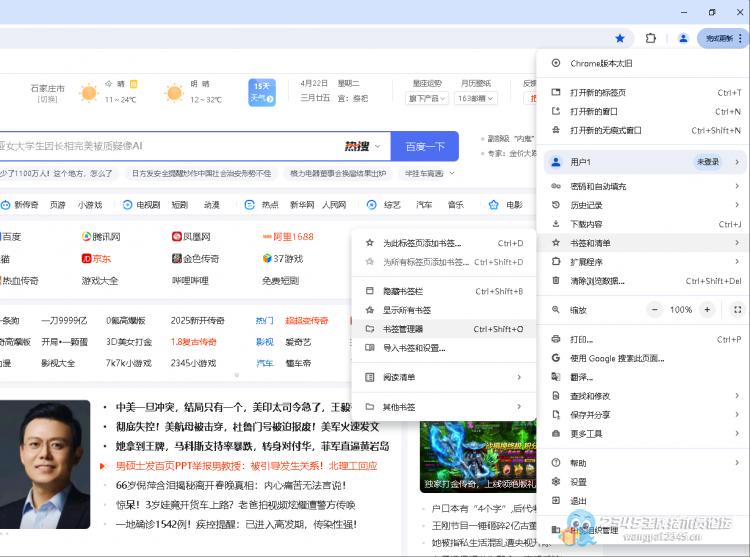Screen dimensions: 750x557
Task: Expand '书签和清单' submenu
Action: (x=642, y=243)
